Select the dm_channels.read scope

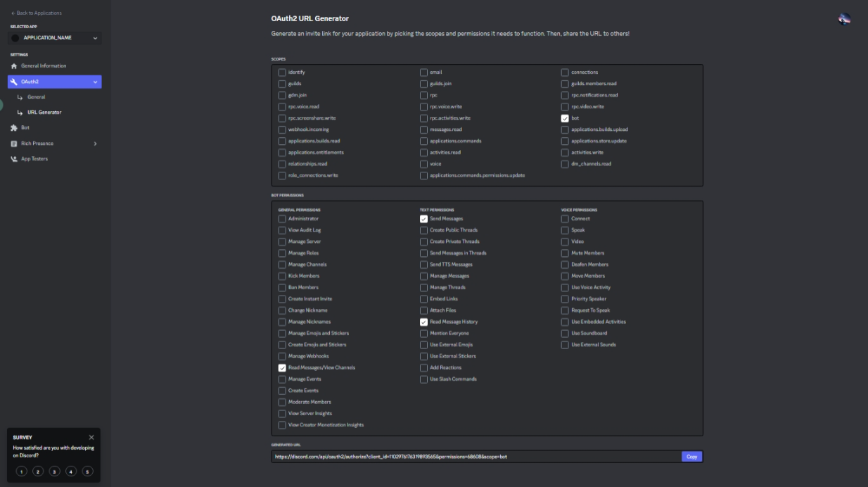pos(565,164)
